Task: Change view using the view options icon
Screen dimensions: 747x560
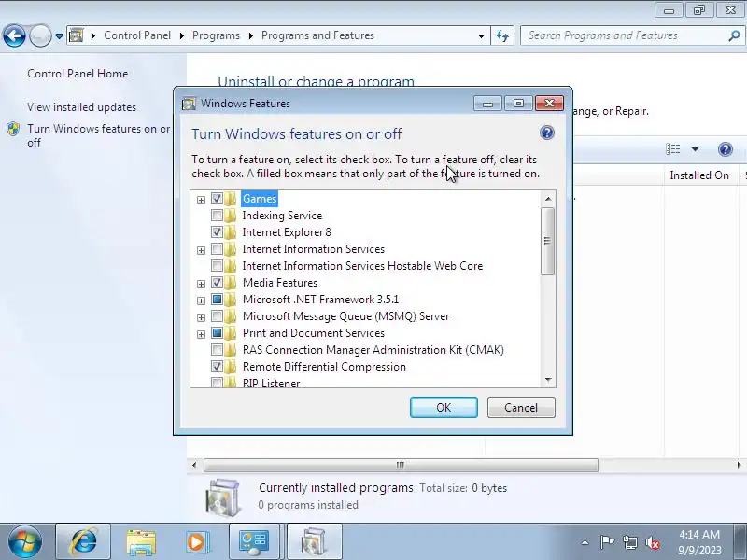Action: point(672,149)
